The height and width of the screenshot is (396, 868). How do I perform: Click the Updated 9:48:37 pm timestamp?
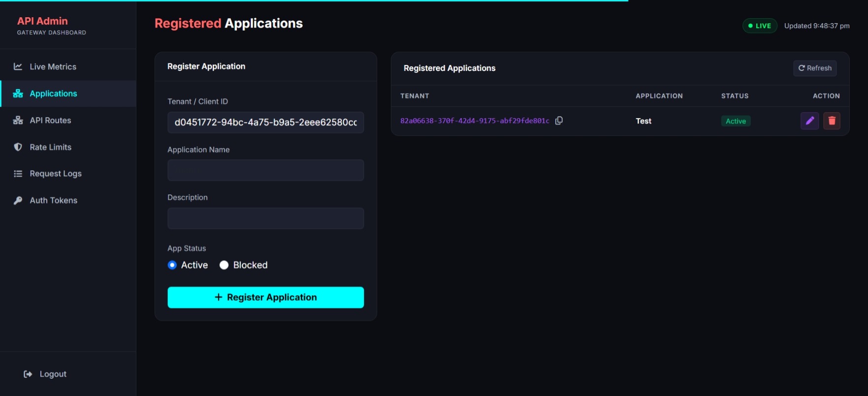[817, 26]
